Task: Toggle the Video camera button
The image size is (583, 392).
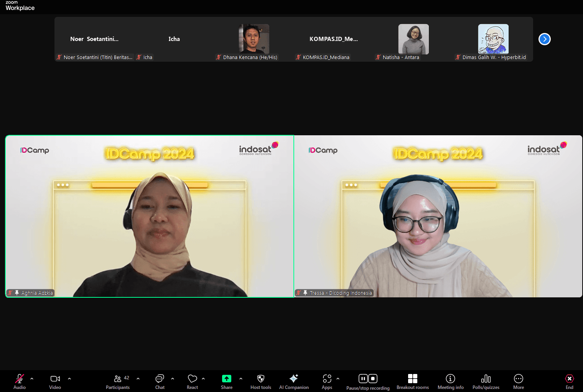Action: coord(55,379)
